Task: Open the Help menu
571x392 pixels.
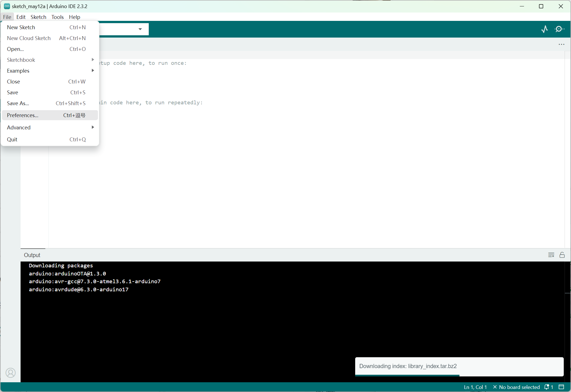Action: [x=75, y=17]
